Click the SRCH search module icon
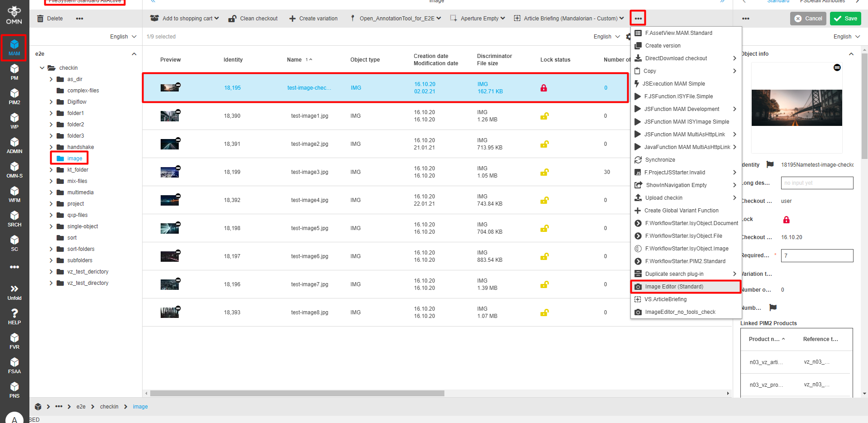This screenshot has height=423, width=868. click(14, 218)
